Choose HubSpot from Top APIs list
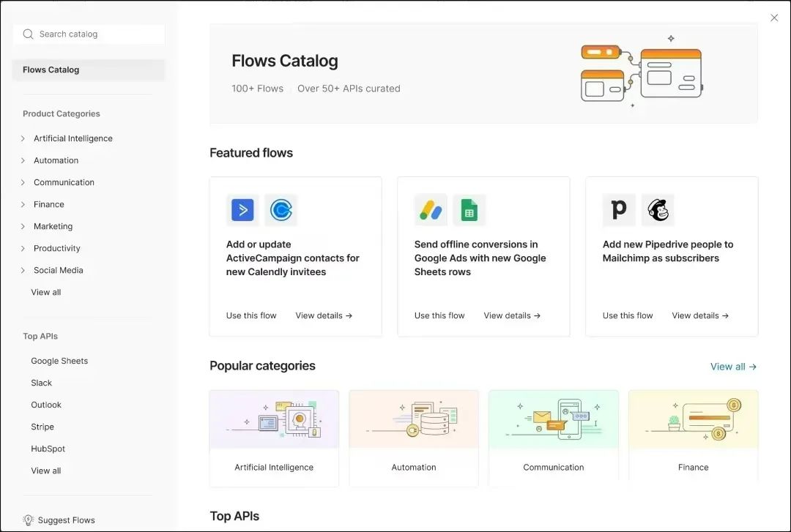This screenshot has height=532, width=791. [48, 449]
